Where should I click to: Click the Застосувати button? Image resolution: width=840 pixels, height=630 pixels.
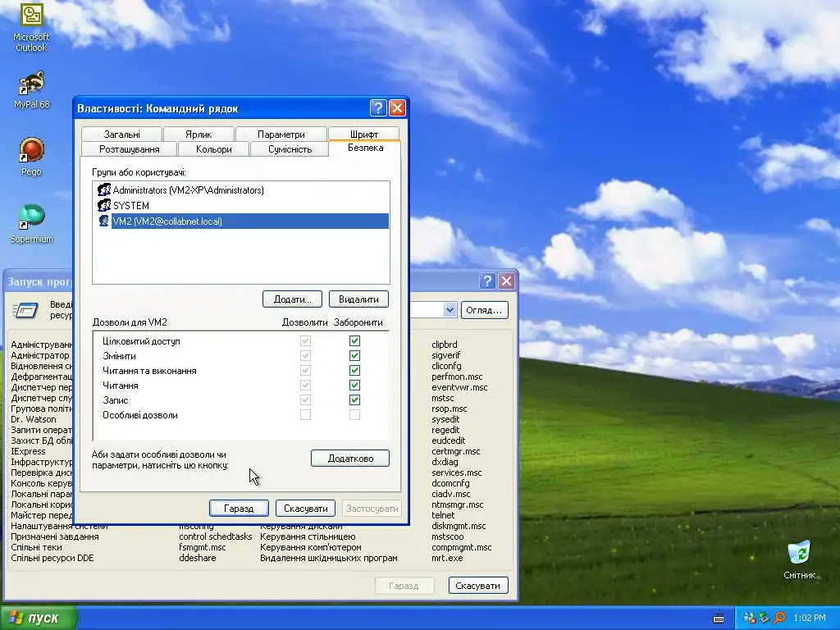(x=372, y=509)
